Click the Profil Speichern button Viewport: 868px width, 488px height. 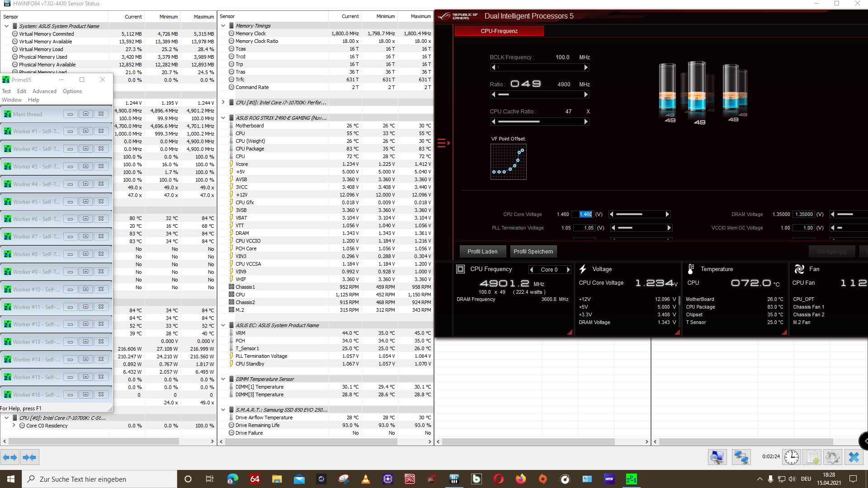coord(533,252)
